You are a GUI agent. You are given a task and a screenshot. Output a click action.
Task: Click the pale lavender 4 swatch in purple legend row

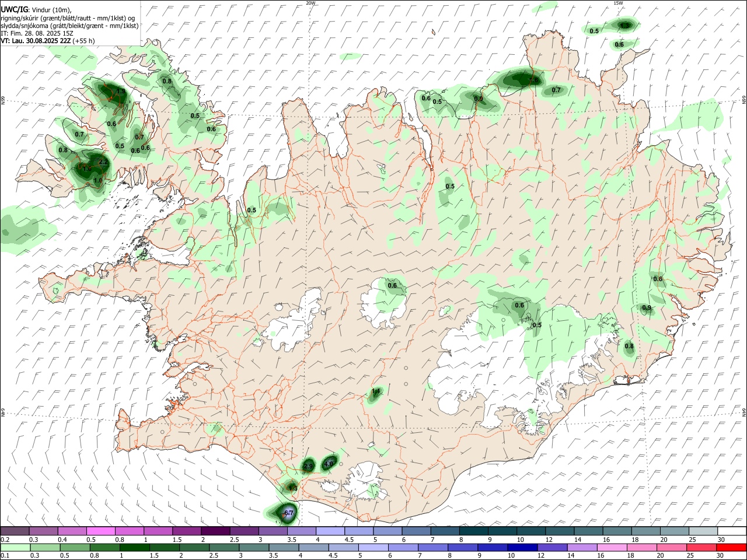click(x=330, y=531)
